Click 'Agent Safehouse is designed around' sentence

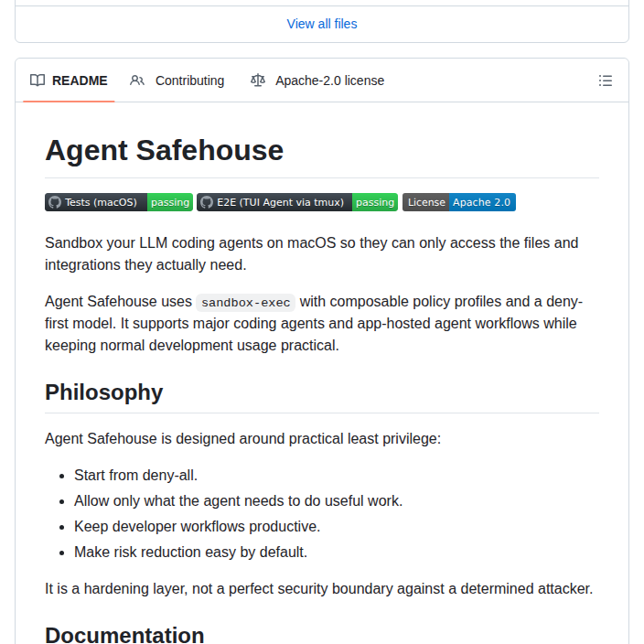tap(242, 439)
